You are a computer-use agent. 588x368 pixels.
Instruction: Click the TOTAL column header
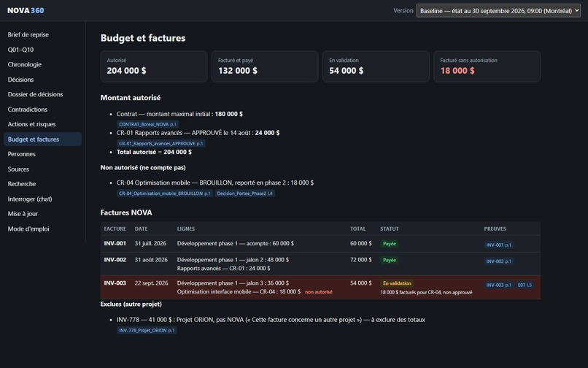357,229
